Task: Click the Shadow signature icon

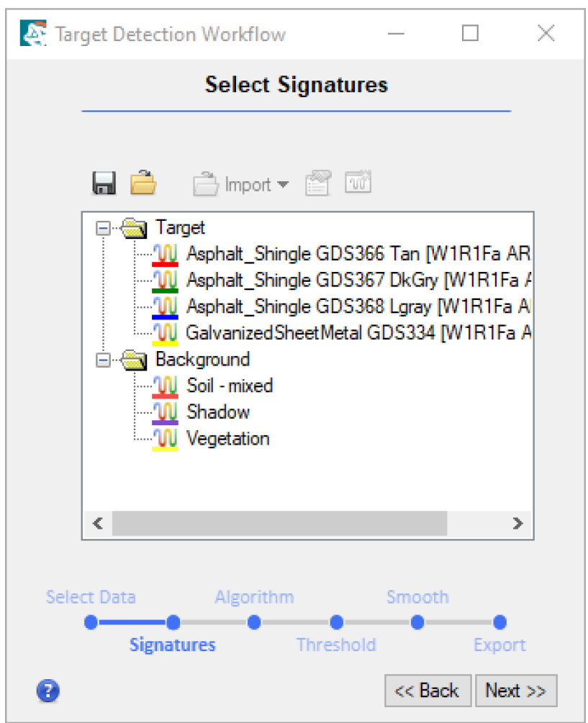Action: [166, 413]
